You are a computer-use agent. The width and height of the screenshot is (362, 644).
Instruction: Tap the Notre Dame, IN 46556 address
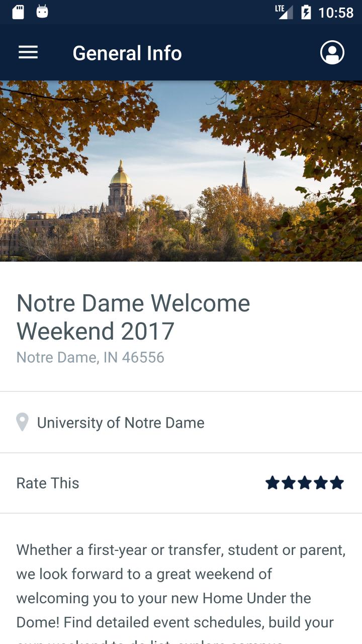90,357
